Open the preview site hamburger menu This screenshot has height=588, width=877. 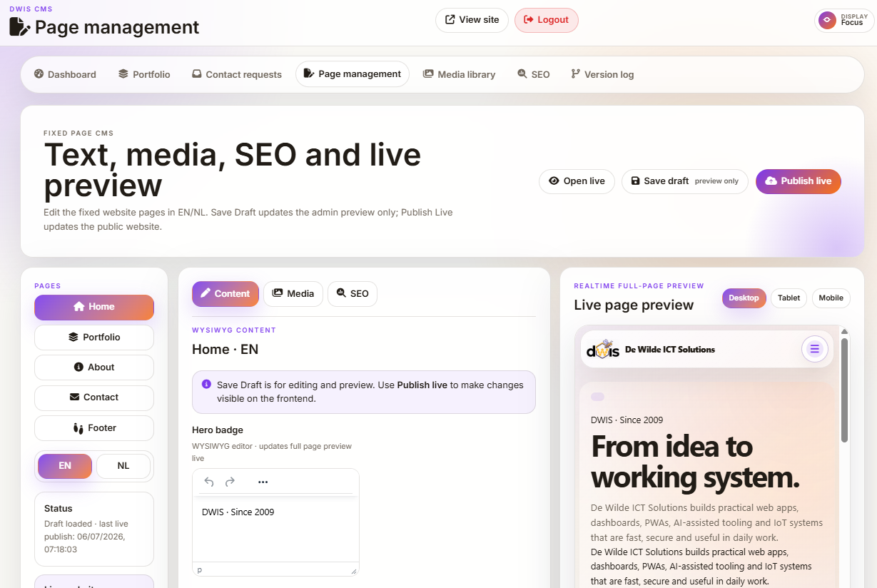click(x=814, y=349)
